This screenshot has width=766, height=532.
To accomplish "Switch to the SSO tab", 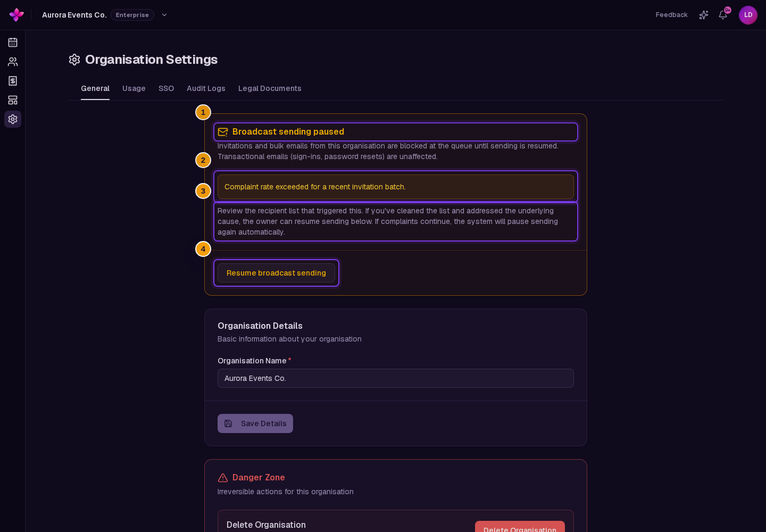I will coord(166,88).
